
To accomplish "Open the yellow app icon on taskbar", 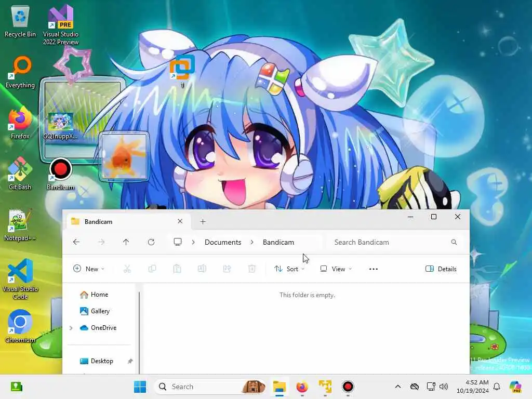I will (325, 387).
